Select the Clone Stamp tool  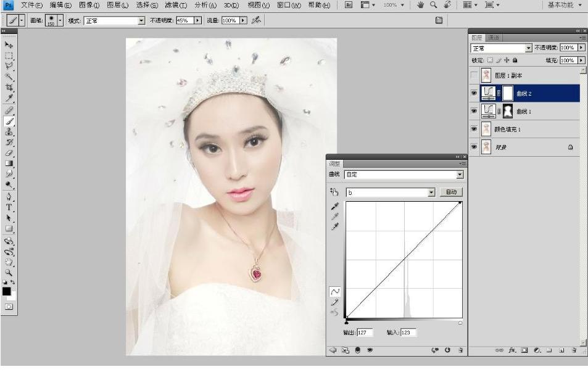(x=9, y=131)
